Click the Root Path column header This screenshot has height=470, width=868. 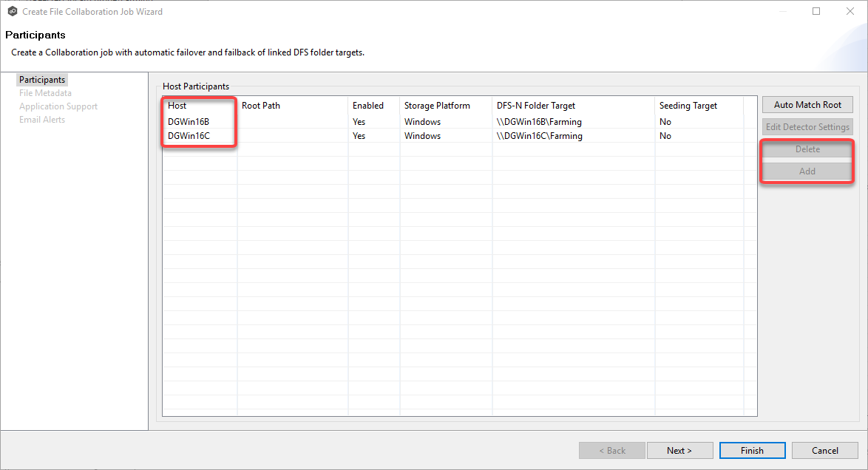(260, 106)
